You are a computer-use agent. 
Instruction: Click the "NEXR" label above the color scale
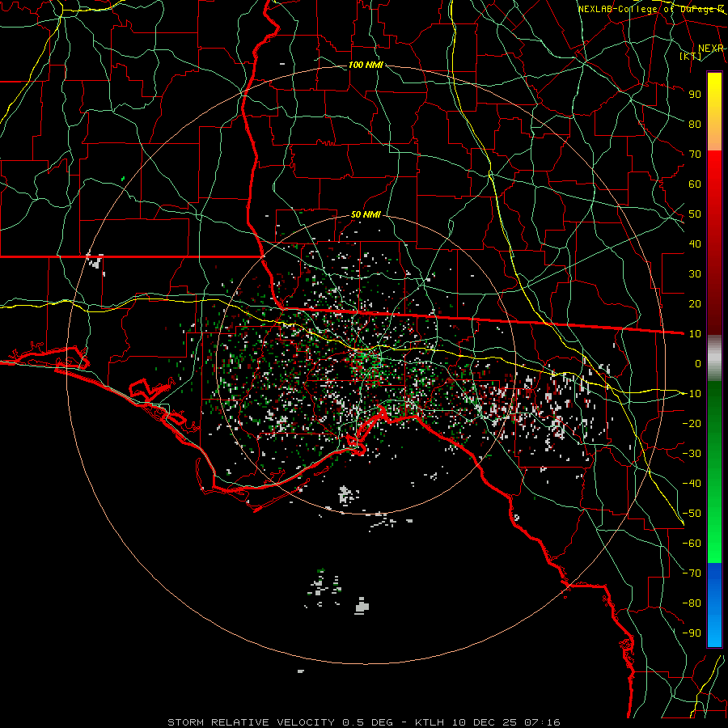[711, 49]
